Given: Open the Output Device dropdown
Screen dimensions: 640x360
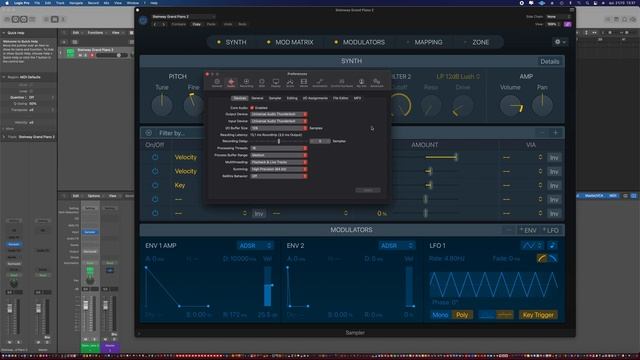Looking at the screenshot, I should coord(279,114).
